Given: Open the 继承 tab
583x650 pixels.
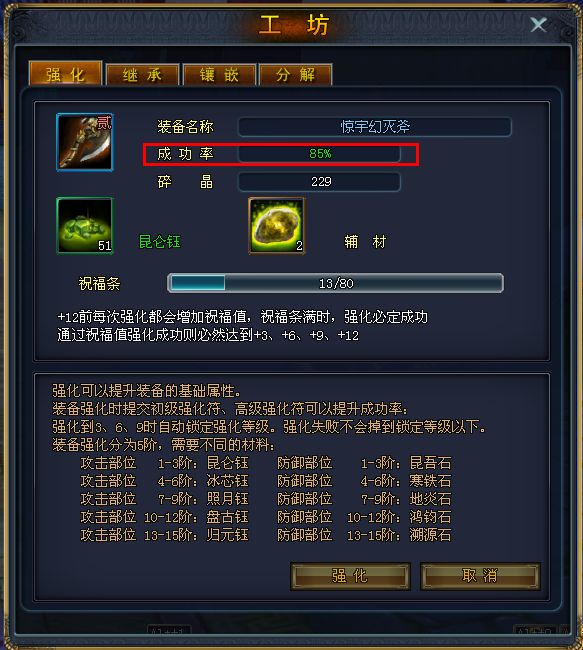Looking at the screenshot, I should coord(142,75).
